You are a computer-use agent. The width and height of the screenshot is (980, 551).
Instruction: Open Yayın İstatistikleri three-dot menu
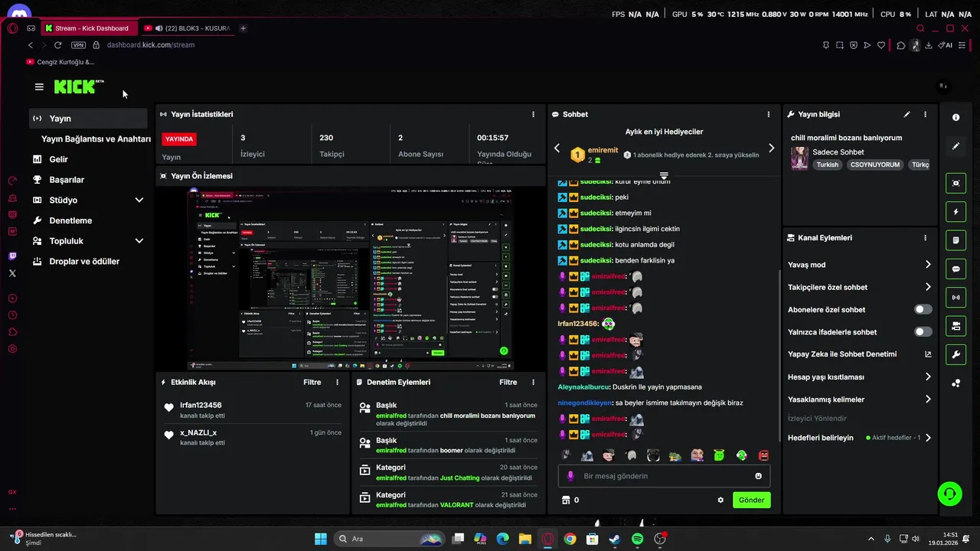pos(534,114)
